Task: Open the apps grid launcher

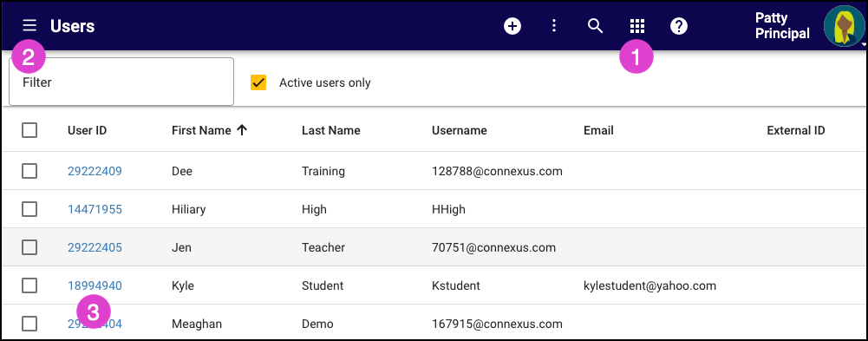Action: click(637, 26)
